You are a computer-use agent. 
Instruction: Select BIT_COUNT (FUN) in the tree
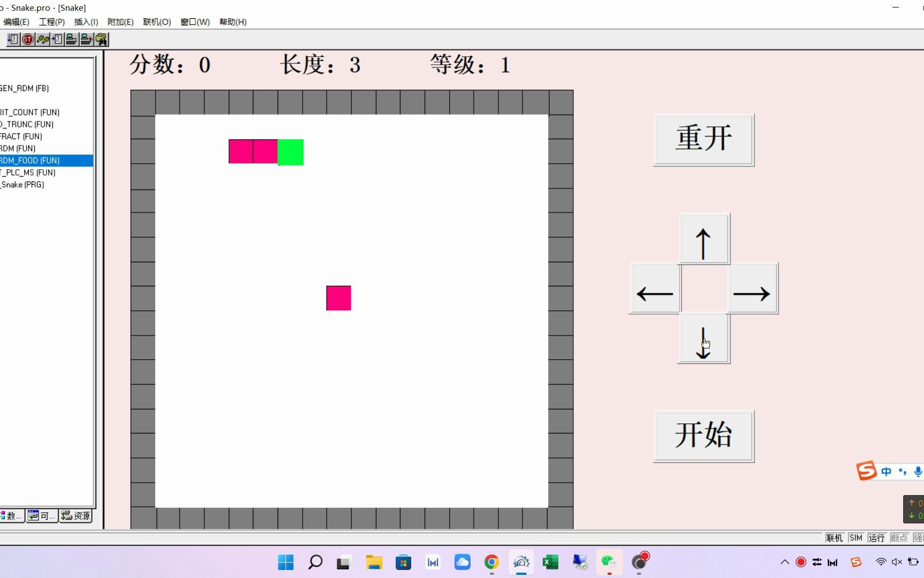[x=29, y=112]
